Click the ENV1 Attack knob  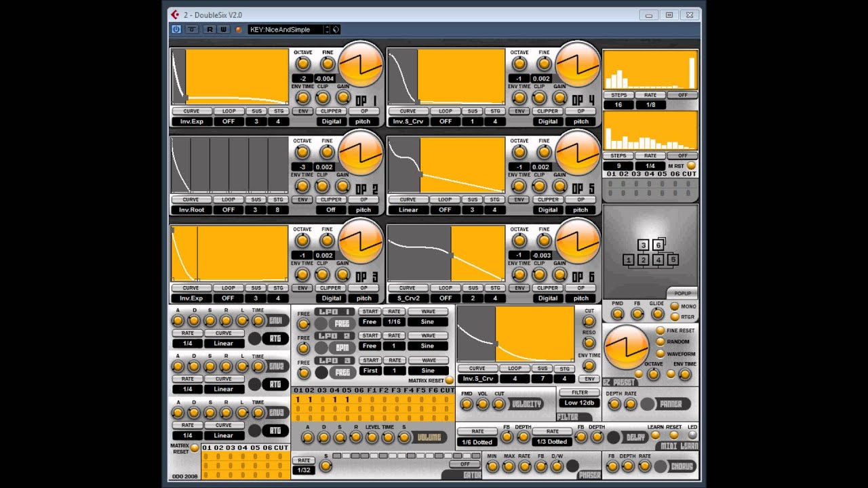click(x=178, y=321)
